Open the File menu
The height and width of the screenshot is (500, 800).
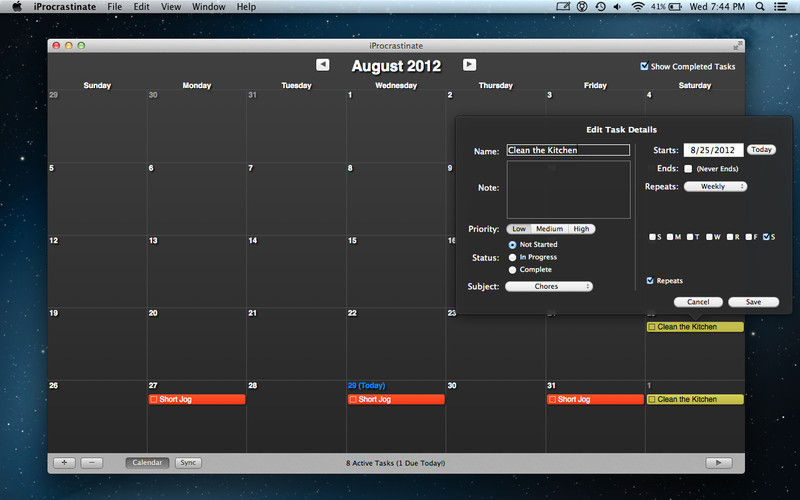[114, 7]
